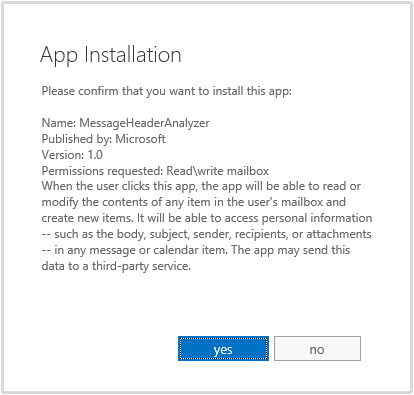Click the Published by: Microsoft line
Viewport: 414px width, 395px height.
(103, 139)
